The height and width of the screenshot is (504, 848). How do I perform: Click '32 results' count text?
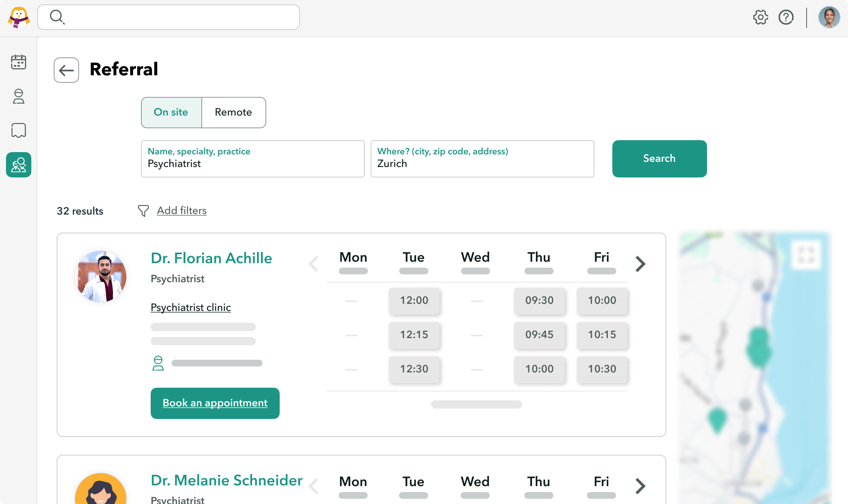click(x=80, y=211)
